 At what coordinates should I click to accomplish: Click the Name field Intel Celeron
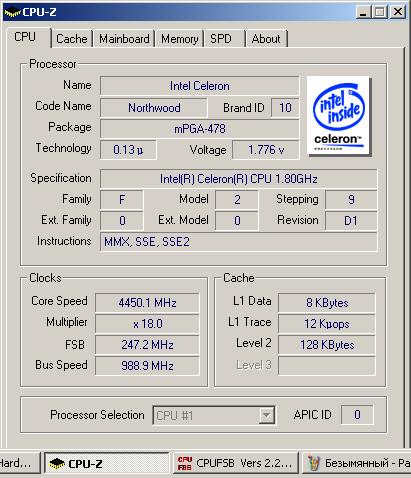click(199, 86)
